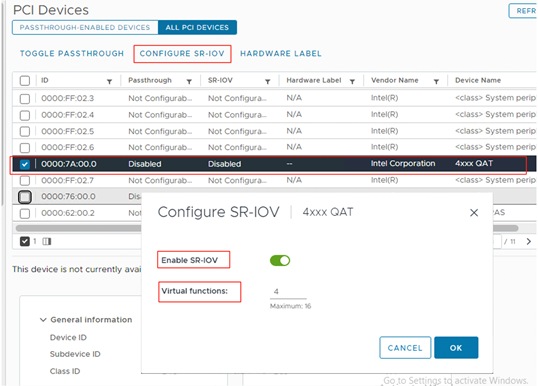Click the Hardware Label column header
The height and width of the screenshot is (386, 538).
coord(314,80)
